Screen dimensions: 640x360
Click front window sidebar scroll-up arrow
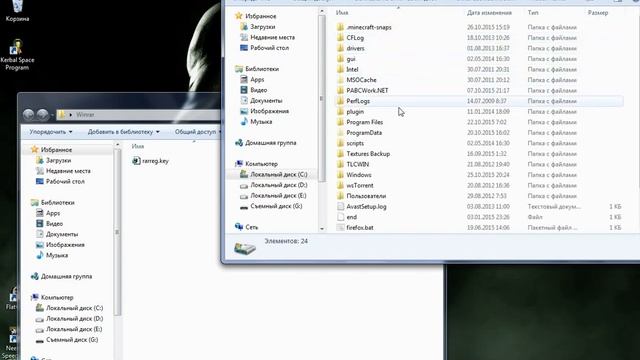[x=322, y=11]
